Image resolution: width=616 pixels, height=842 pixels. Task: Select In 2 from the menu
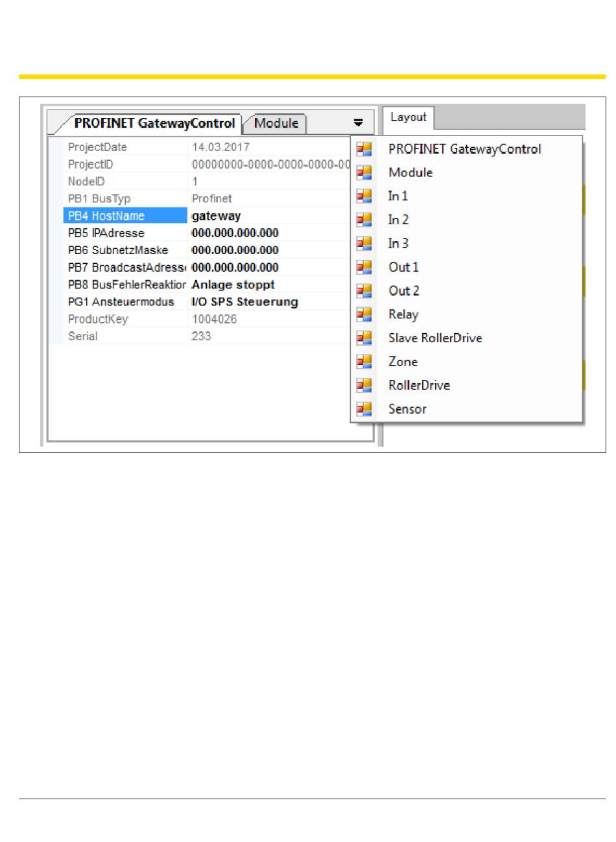[x=398, y=220]
